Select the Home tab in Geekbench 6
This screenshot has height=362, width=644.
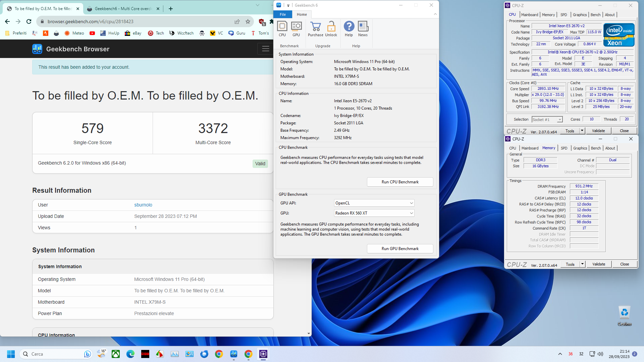click(x=302, y=14)
